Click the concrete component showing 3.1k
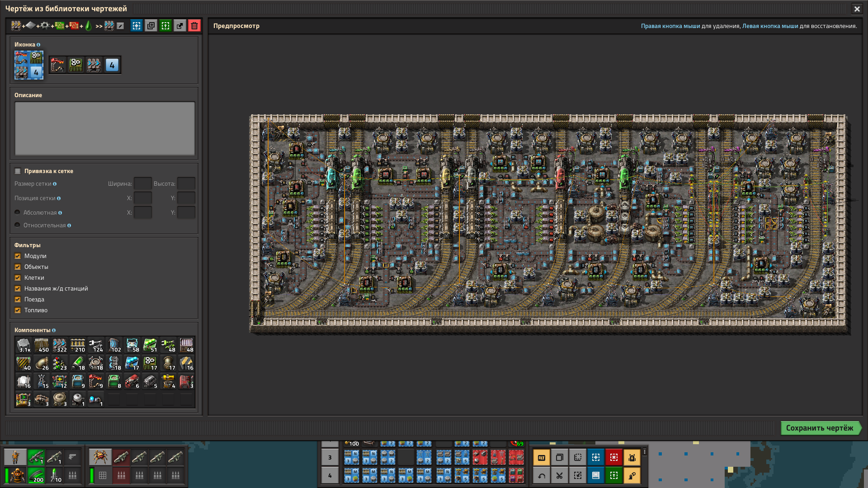This screenshot has height=488, width=868. tap(24, 345)
